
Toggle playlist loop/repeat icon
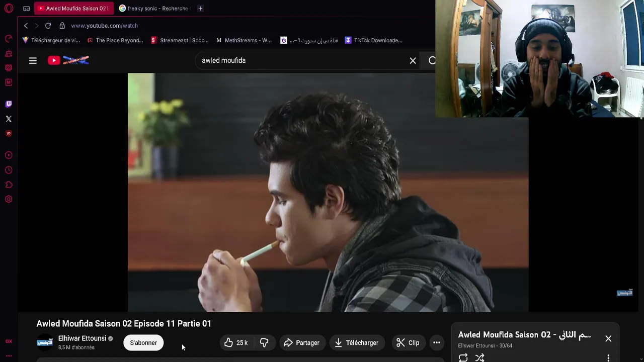[x=463, y=357]
